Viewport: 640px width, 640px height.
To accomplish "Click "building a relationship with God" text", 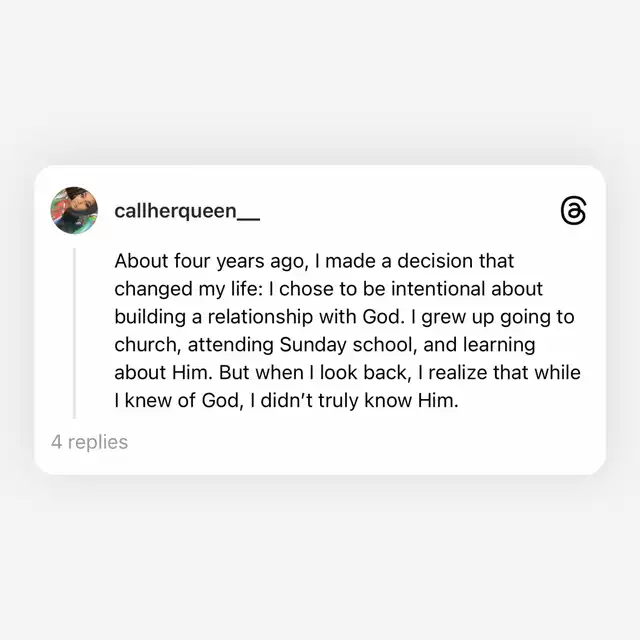I will (x=260, y=317).
